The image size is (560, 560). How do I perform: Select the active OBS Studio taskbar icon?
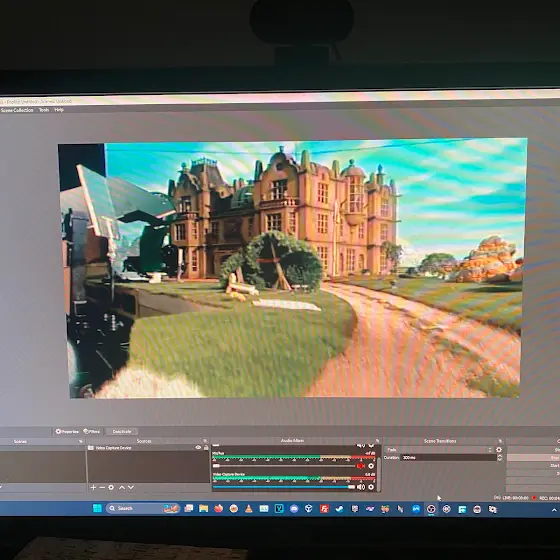(431, 509)
